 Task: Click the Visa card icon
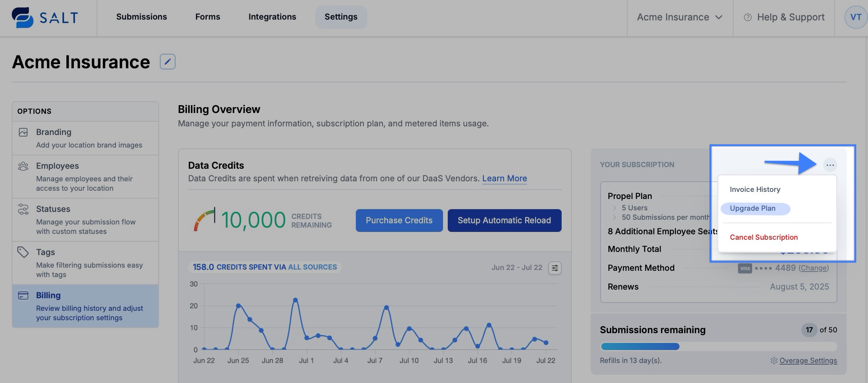[745, 268]
